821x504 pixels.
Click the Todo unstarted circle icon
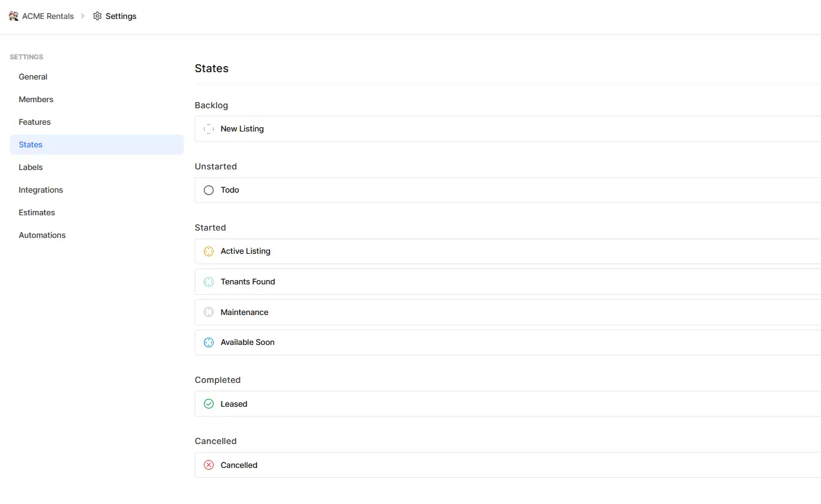[209, 190]
